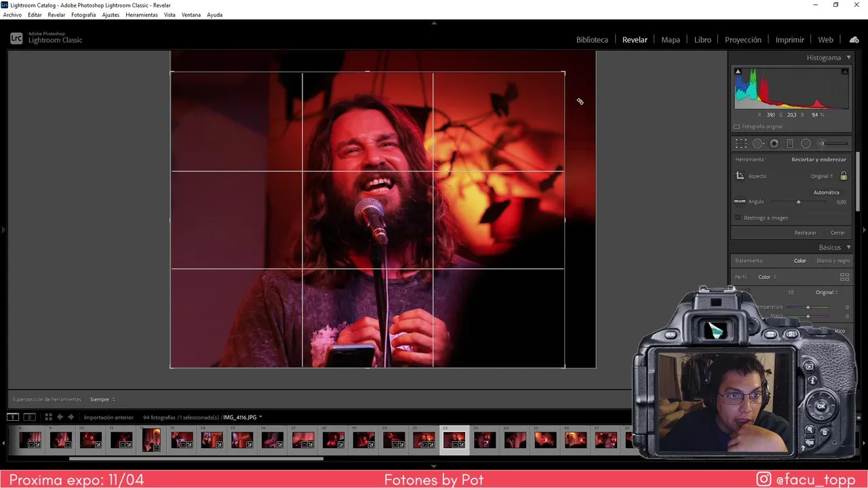Click Cerrar in the crop panel

(x=838, y=232)
